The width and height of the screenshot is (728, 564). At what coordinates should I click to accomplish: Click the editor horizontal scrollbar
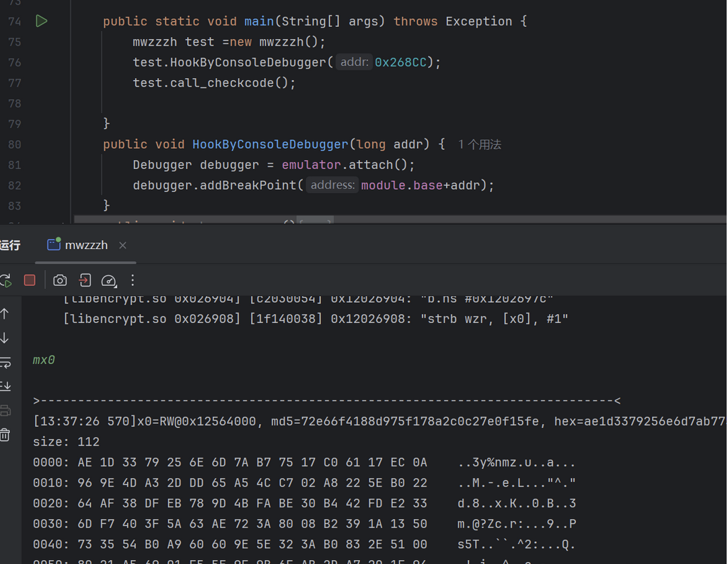(400, 219)
